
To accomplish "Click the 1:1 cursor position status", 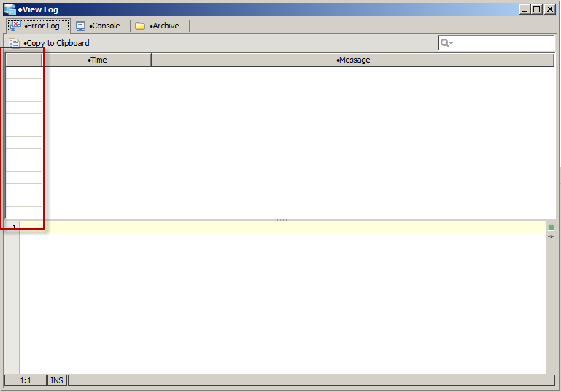I will point(26,380).
